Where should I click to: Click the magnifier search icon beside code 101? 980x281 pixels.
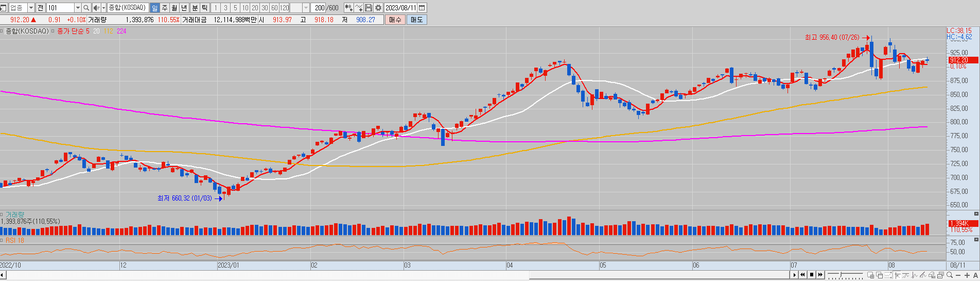pos(86,8)
